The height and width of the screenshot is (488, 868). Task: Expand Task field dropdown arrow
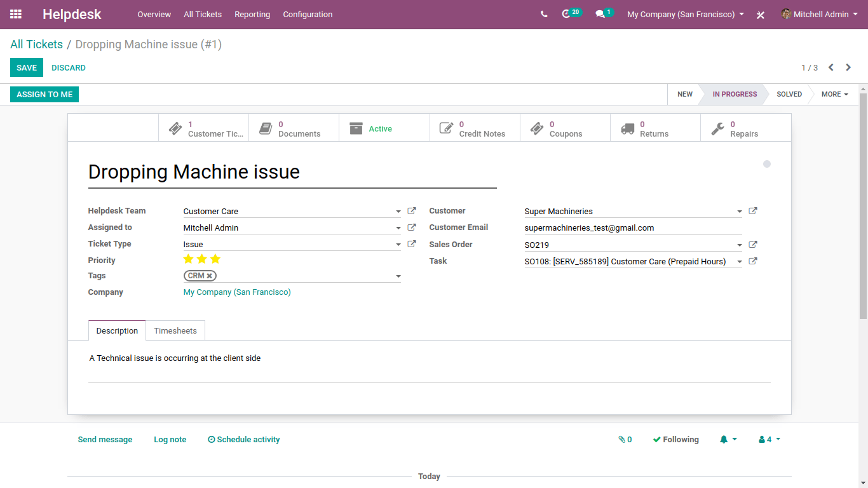pos(740,262)
